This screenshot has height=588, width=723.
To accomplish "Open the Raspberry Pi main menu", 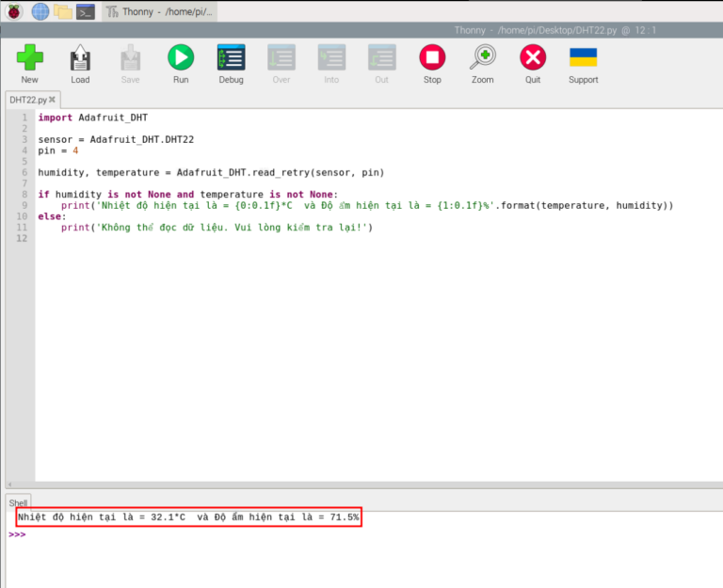I will tap(14, 11).
